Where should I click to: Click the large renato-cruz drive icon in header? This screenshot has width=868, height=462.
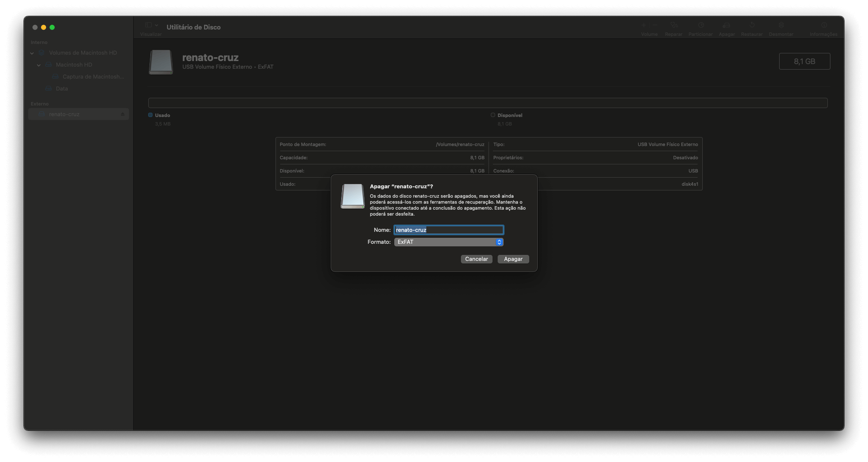point(161,62)
